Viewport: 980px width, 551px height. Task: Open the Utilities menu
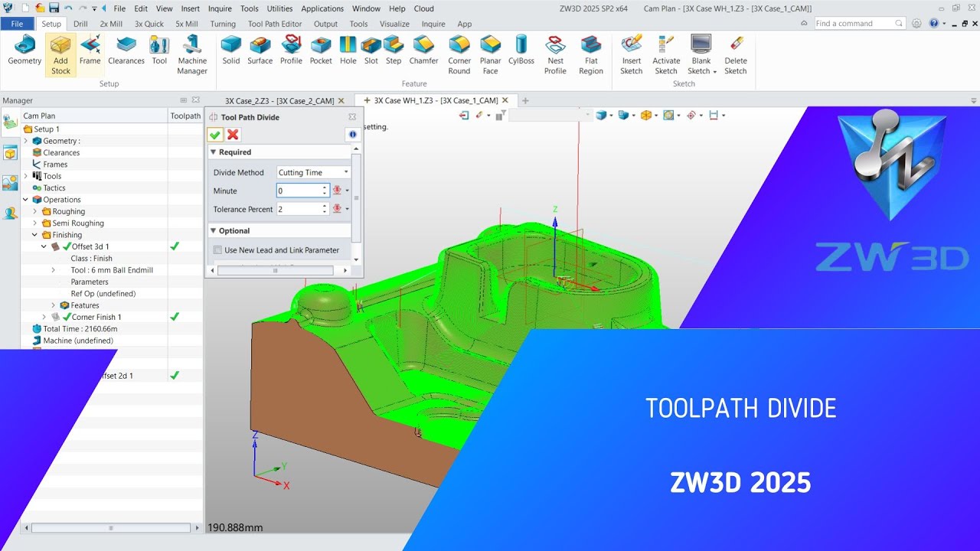(279, 8)
